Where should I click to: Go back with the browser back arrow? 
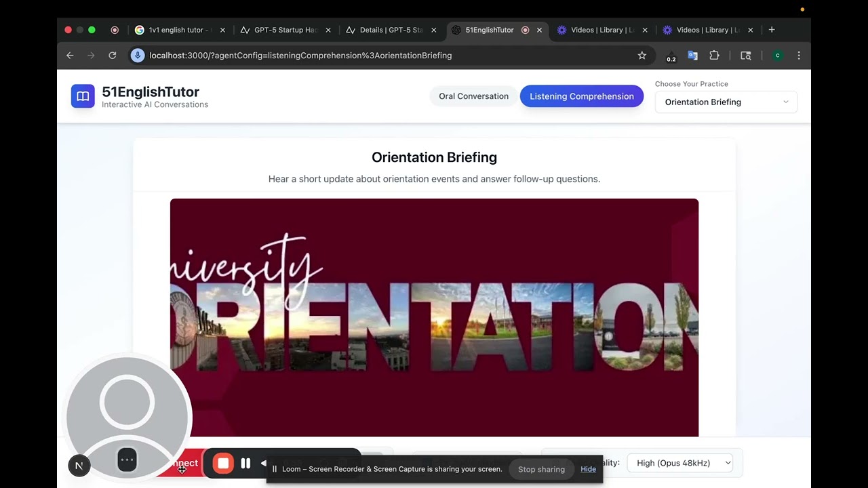pos(70,56)
